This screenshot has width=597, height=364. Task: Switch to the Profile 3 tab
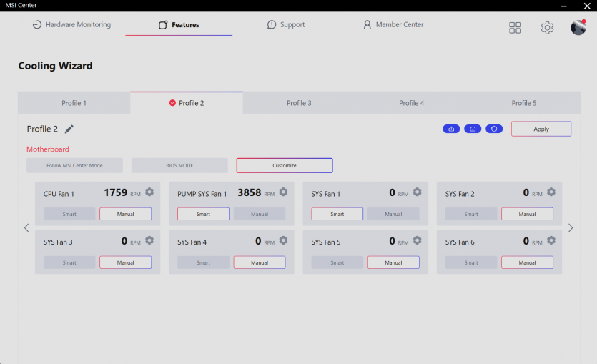click(299, 103)
